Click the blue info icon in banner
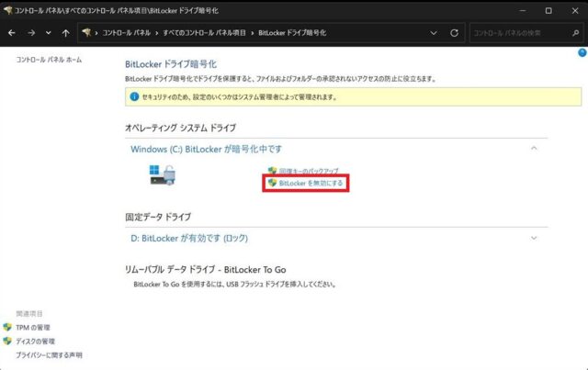 [134, 96]
